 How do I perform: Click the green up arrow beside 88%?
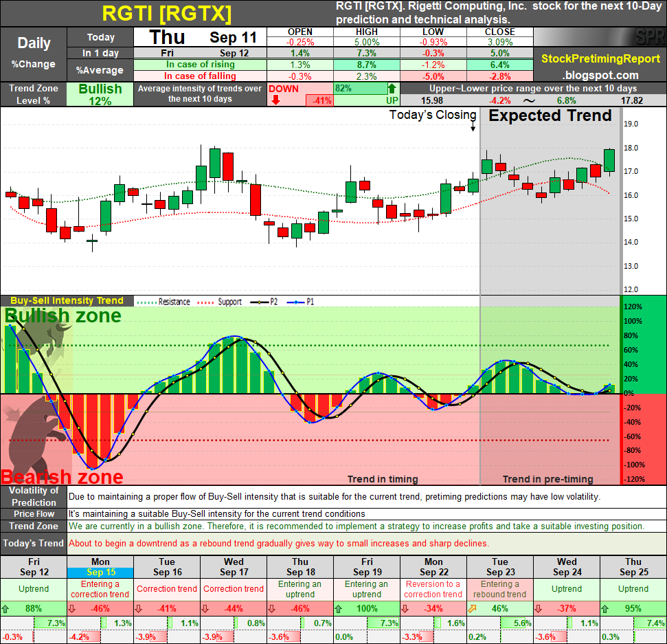5,609
